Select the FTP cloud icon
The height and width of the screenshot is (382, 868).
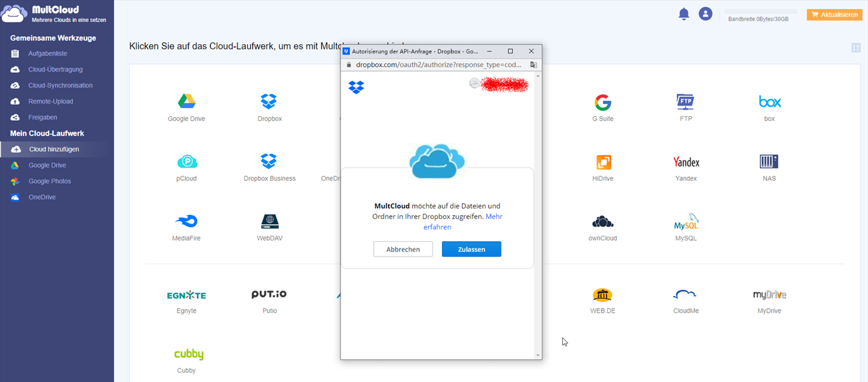click(686, 102)
